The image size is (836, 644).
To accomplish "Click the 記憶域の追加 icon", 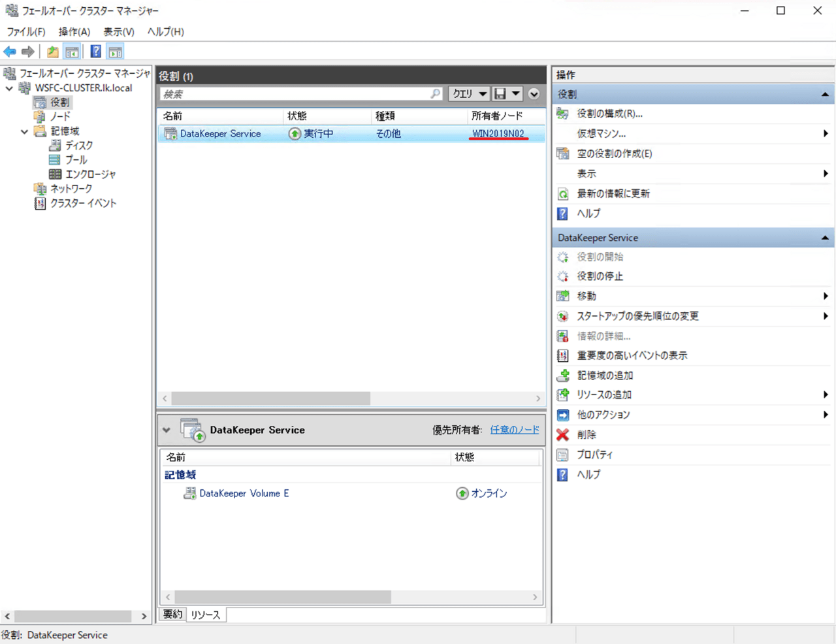I will point(562,376).
